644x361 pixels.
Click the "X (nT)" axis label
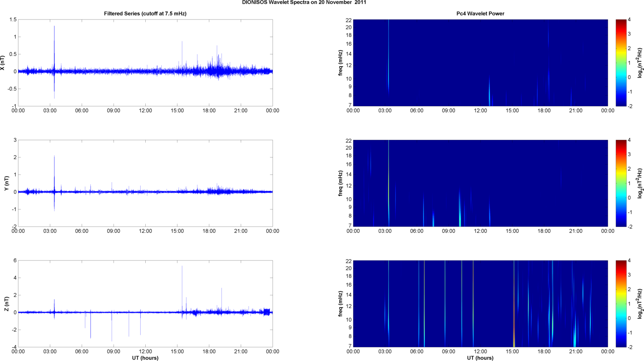pyautogui.click(x=3, y=63)
